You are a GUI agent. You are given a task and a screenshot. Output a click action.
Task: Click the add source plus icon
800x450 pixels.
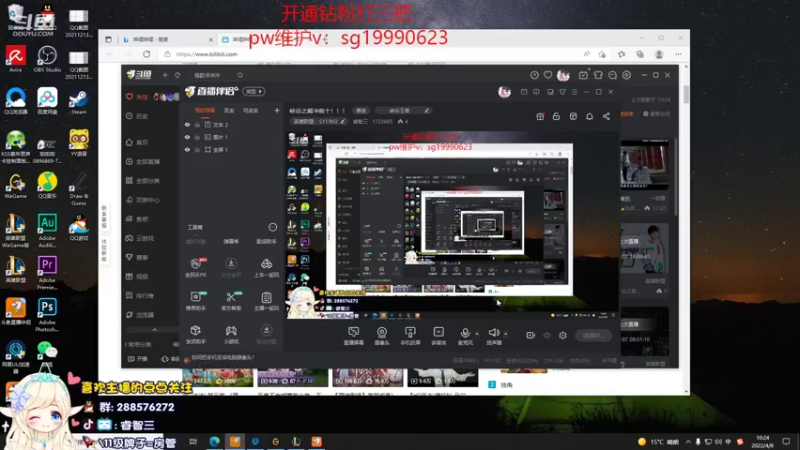click(277, 110)
